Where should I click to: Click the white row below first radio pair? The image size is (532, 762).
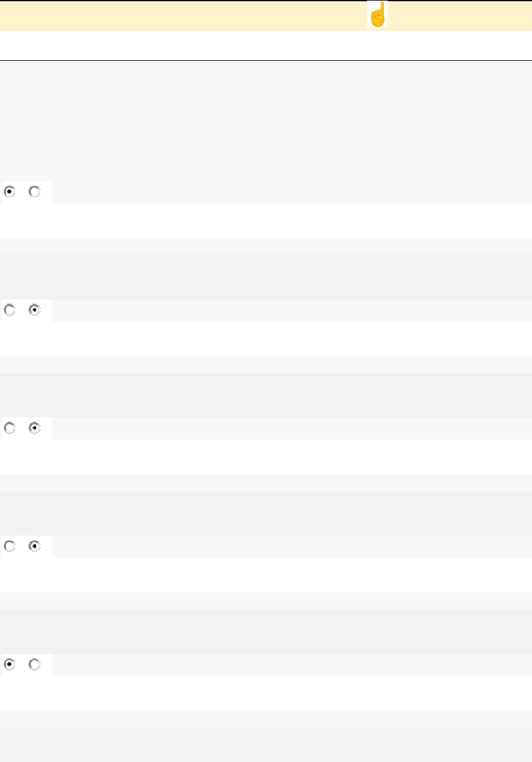[x=266, y=220]
